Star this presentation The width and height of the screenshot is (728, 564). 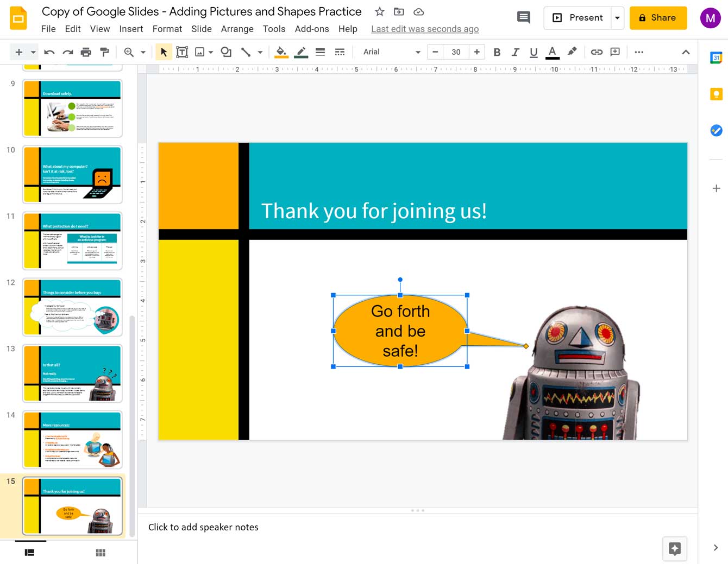click(380, 12)
